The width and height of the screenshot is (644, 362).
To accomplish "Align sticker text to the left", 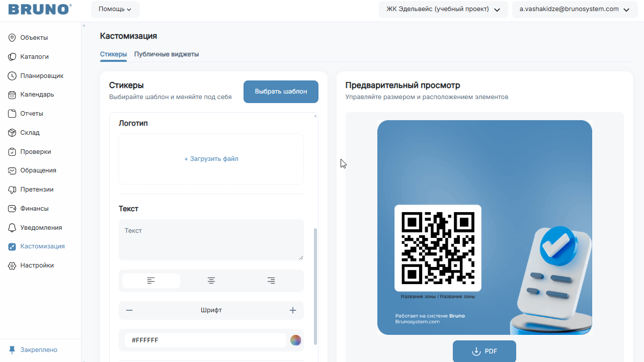I will pyautogui.click(x=151, y=281).
